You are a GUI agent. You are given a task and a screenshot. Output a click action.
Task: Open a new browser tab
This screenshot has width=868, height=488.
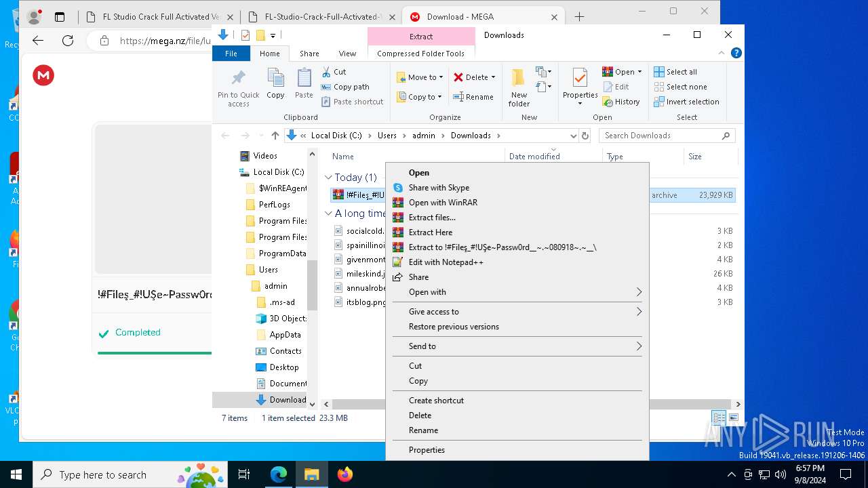point(579,17)
